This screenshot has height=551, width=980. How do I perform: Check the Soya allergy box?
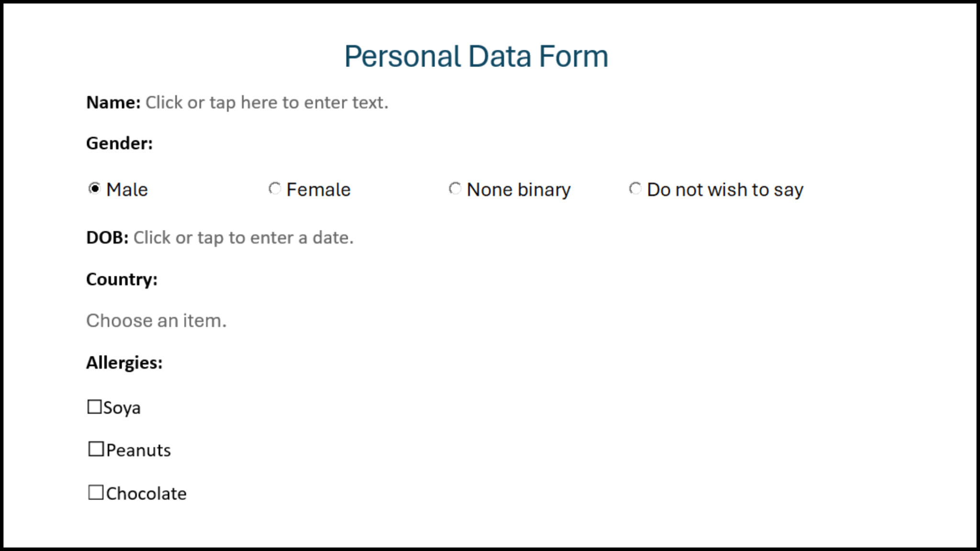[x=95, y=407]
